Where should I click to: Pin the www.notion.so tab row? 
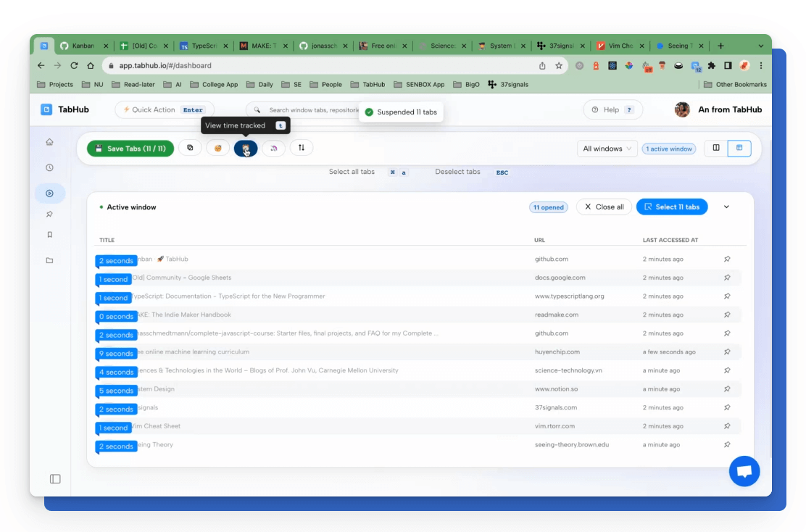(727, 389)
